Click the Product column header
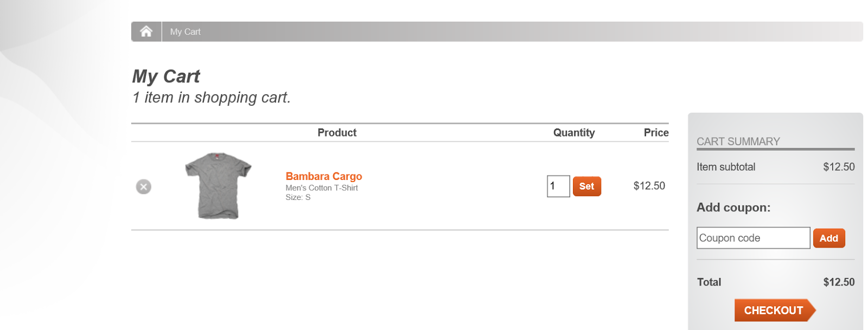The height and width of the screenshot is (330, 868). [x=337, y=133]
